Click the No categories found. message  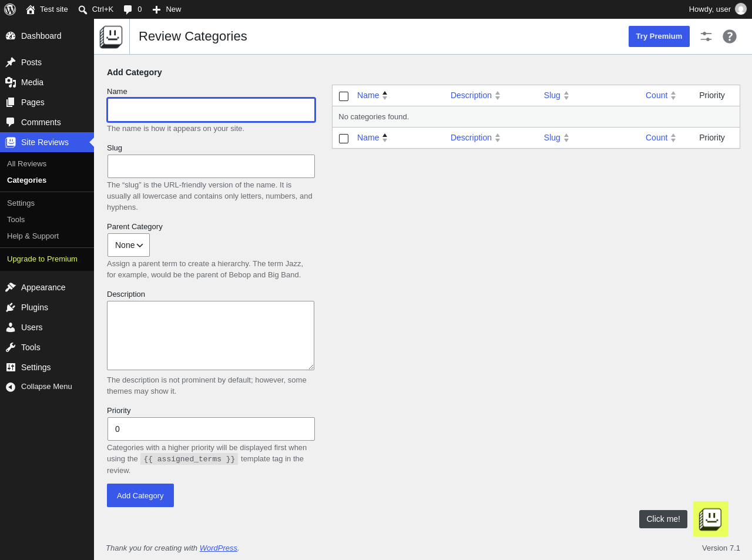pyautogui.click(x=374, y=117)
